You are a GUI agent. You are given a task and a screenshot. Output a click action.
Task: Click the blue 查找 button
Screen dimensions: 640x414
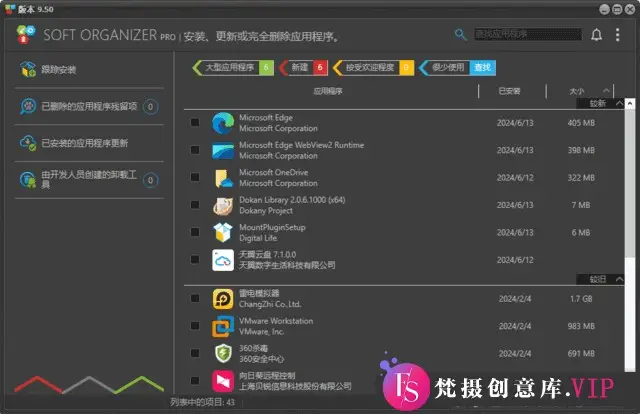tap(482, 67)
